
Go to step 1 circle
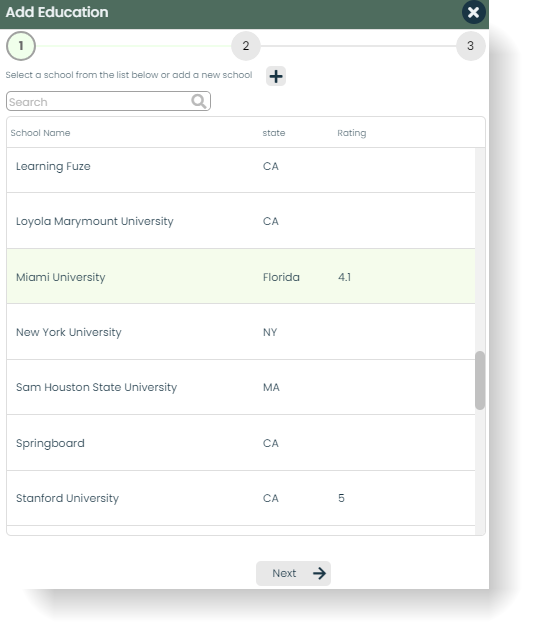pos(21,46)
